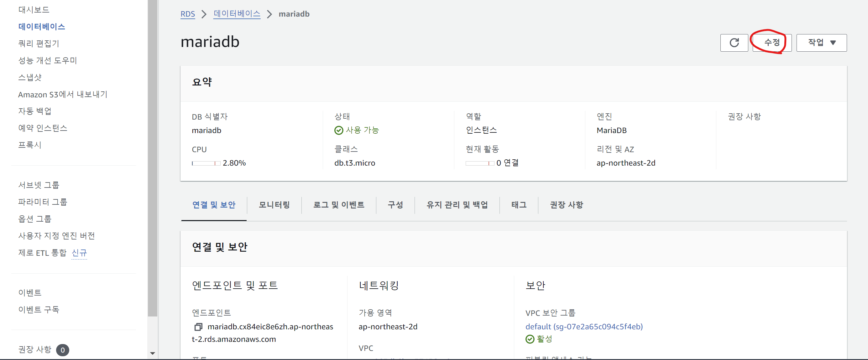Click the 수정 modify button
868x360 pixels.
point(771,43)
